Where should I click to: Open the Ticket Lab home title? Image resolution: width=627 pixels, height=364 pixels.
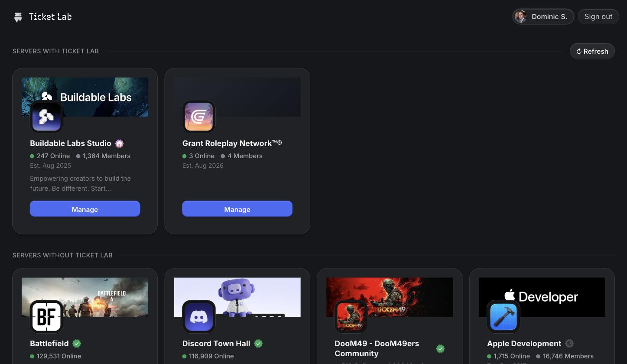click(x=50, y=16)
